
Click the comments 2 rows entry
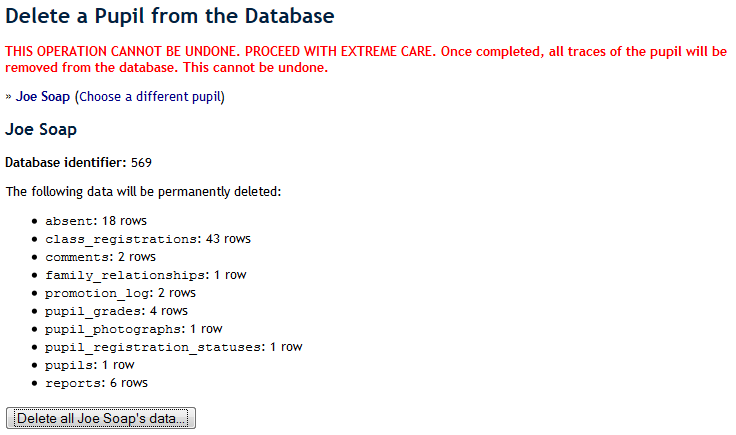pyautogui.click(x=100, y=257)
